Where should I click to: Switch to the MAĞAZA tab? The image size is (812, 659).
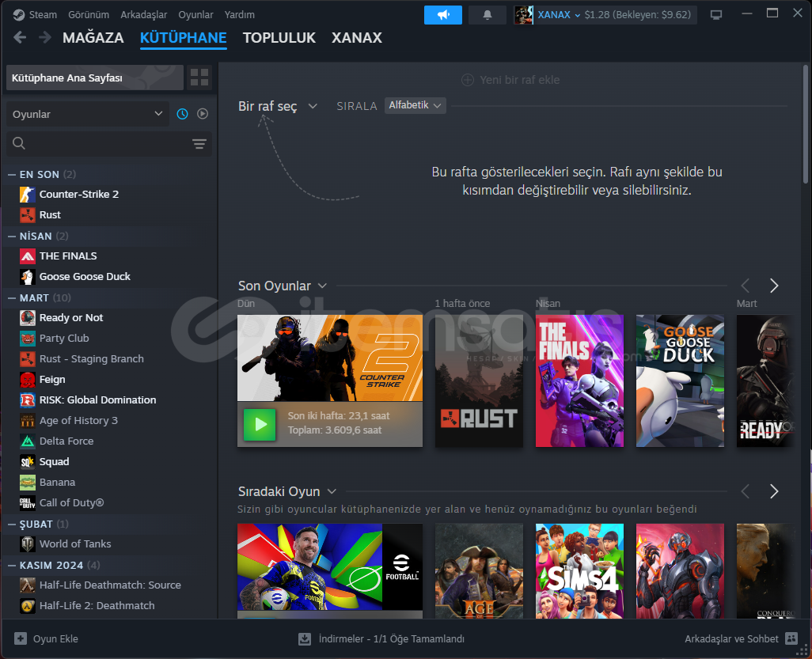[93, 38]
